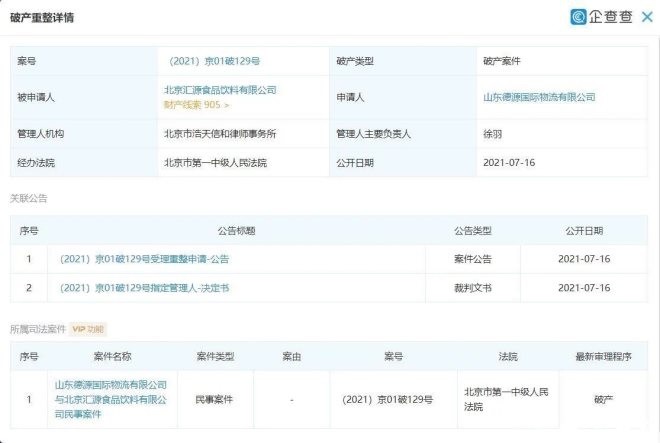Open the 受理重整申请-公告 announcement
Viewport: 660px width, 443px height.
pos(144,259)
